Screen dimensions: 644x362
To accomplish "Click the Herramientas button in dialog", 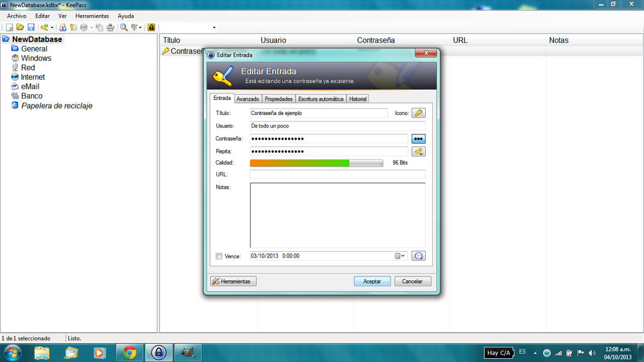I will click(x=233, y=281).
